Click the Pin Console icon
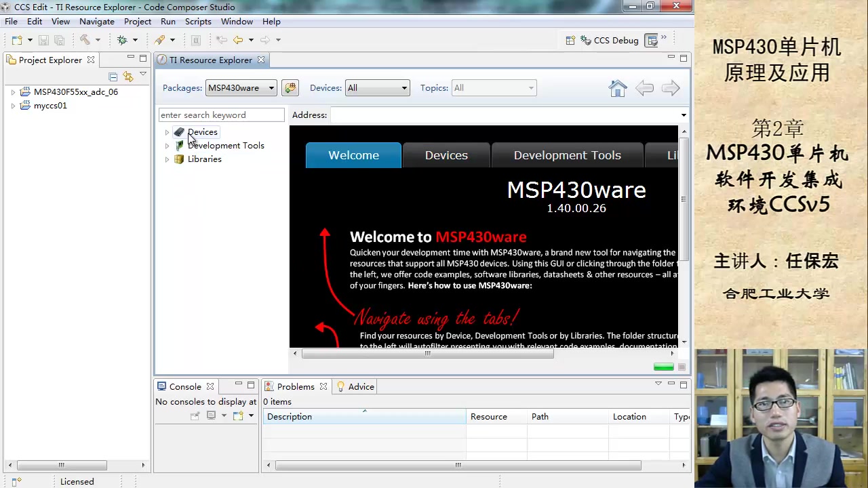Screen dimensions: 868x488 pyautogui.click(x=195, y=415)
